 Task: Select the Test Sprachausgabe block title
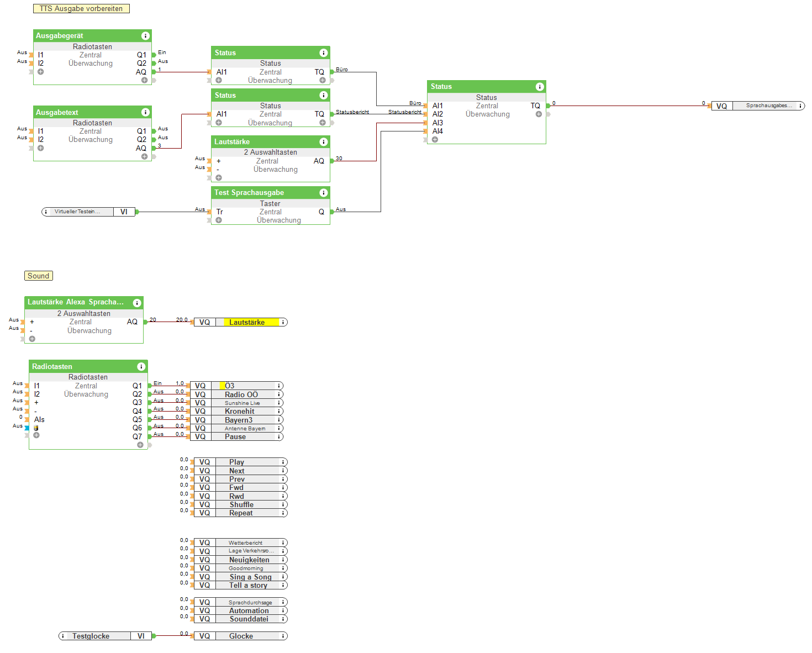point(249,193)
